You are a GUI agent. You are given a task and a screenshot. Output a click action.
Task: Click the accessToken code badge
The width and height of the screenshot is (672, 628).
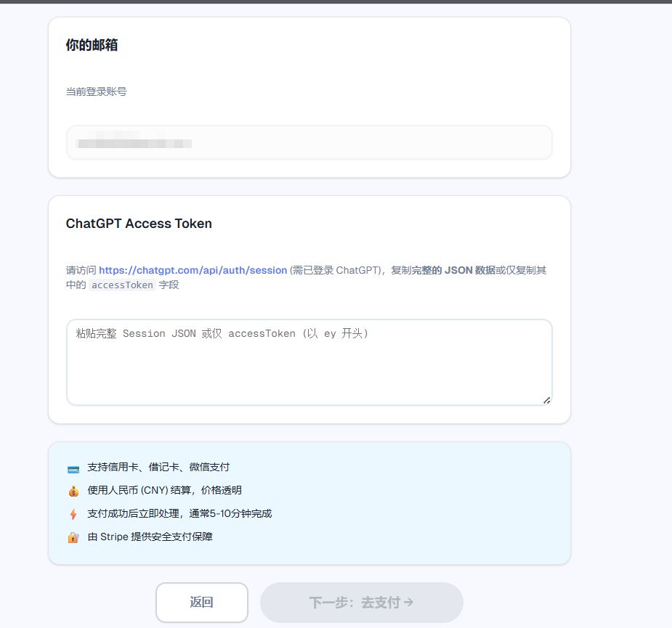pos(121,285)
